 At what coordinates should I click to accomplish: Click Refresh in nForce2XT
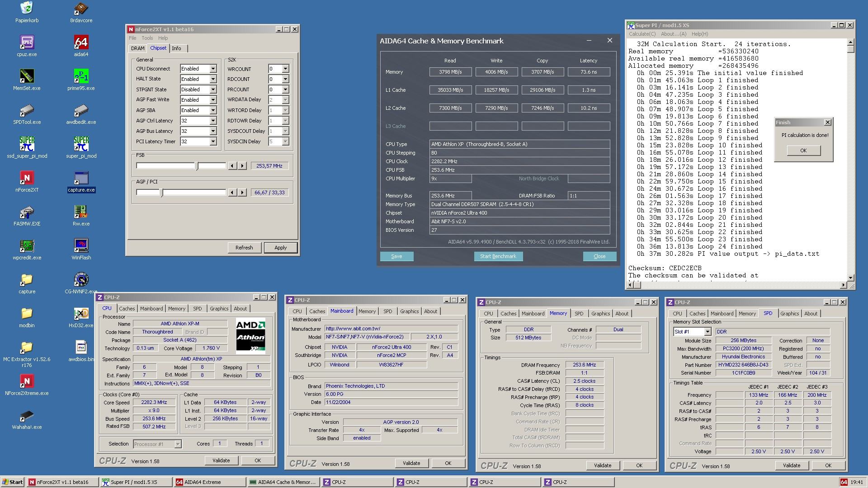click(244, 248)
